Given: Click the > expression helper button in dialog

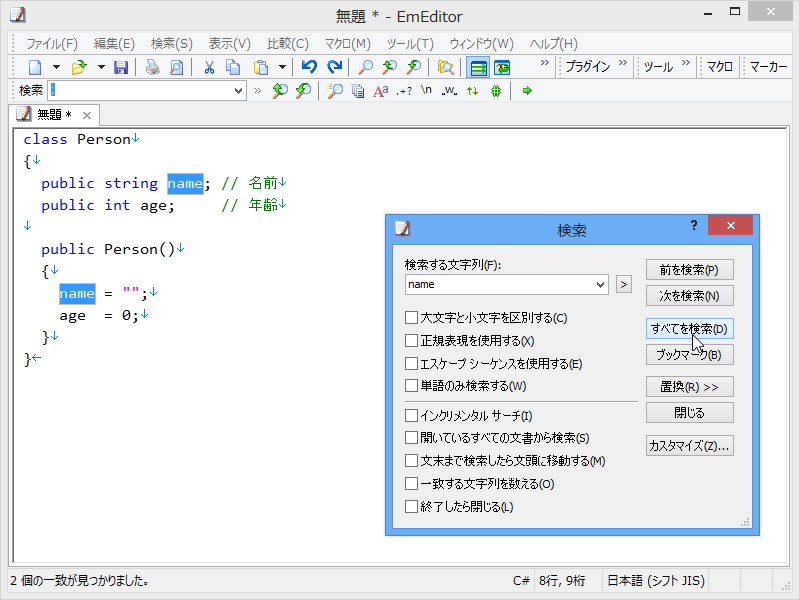Looking at the screenshot, I should pos(623,284).
